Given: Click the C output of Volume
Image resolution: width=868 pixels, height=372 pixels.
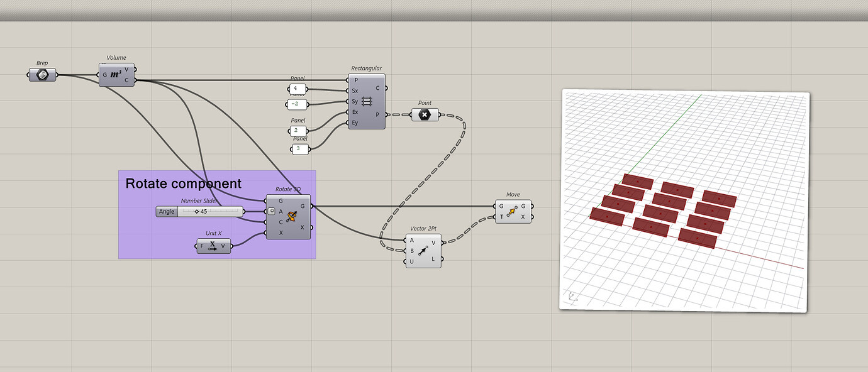Looking at the screenshot, I should (x=126, y=80).
